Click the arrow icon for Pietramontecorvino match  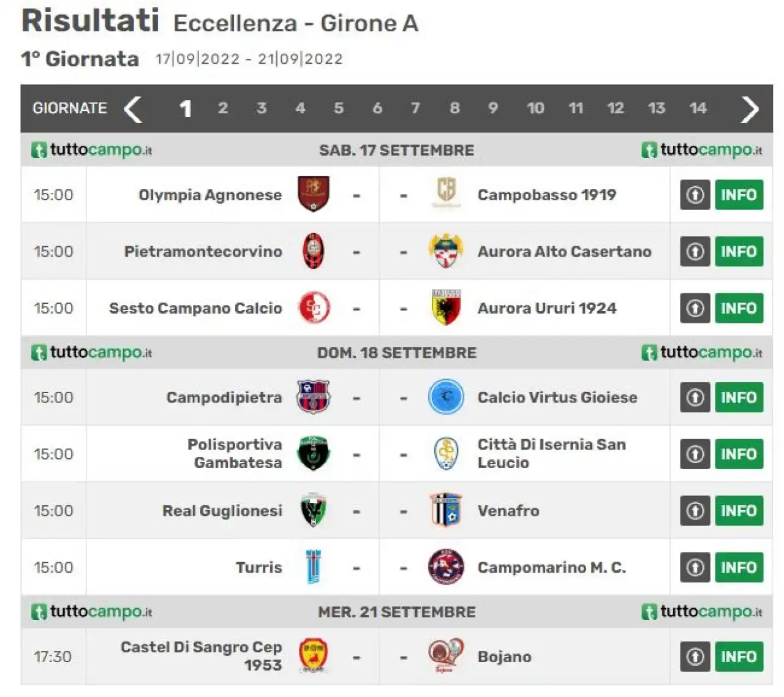pos(695,251)
